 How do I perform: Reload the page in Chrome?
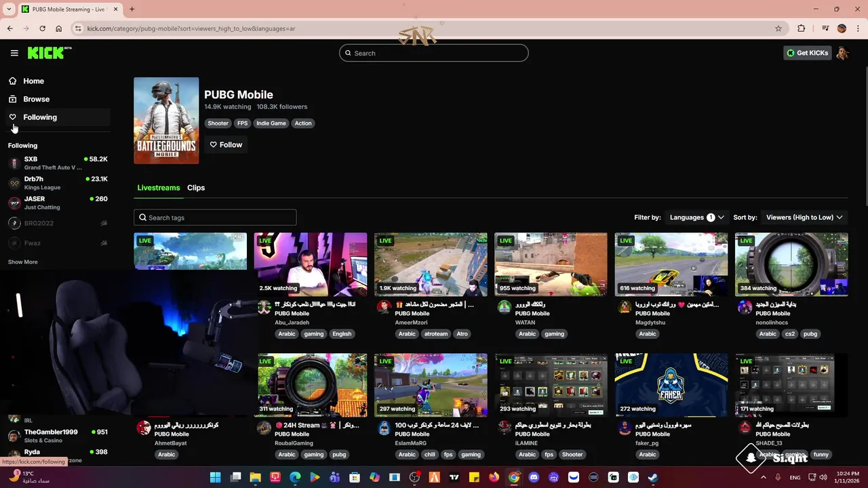tap(42, 28)
